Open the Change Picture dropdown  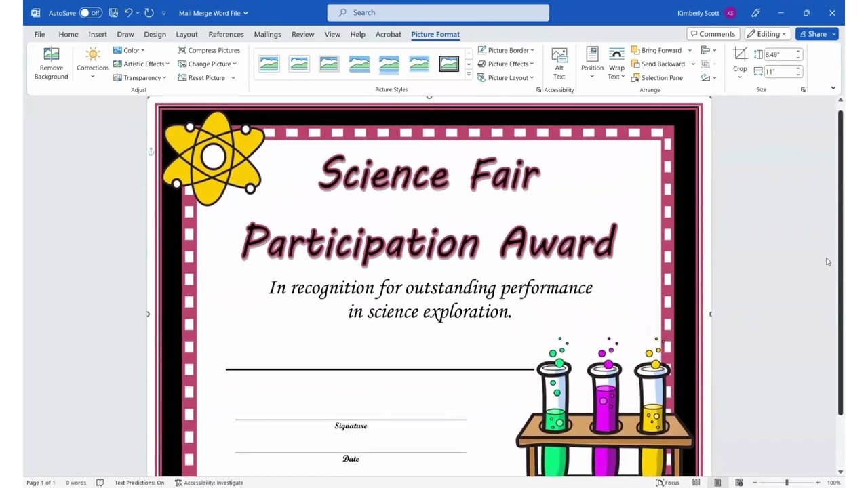coord(208,64)
